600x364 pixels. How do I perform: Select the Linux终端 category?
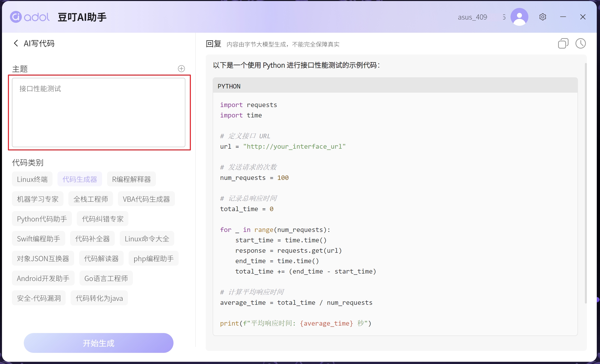point(32,179)
